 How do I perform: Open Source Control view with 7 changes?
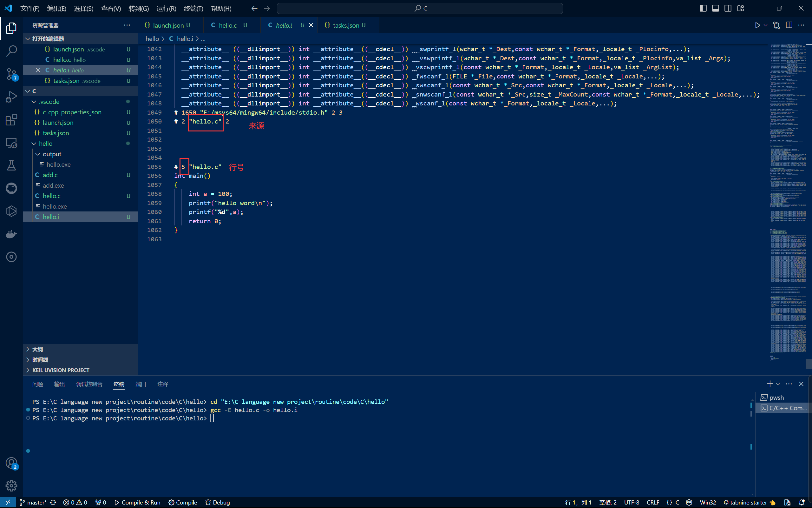[11, 74]
